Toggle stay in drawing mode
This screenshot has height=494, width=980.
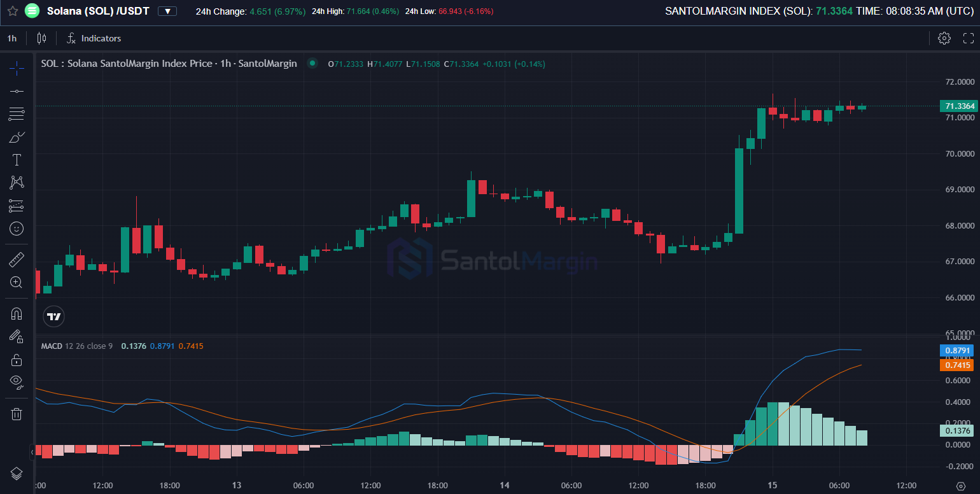(17, 336)
